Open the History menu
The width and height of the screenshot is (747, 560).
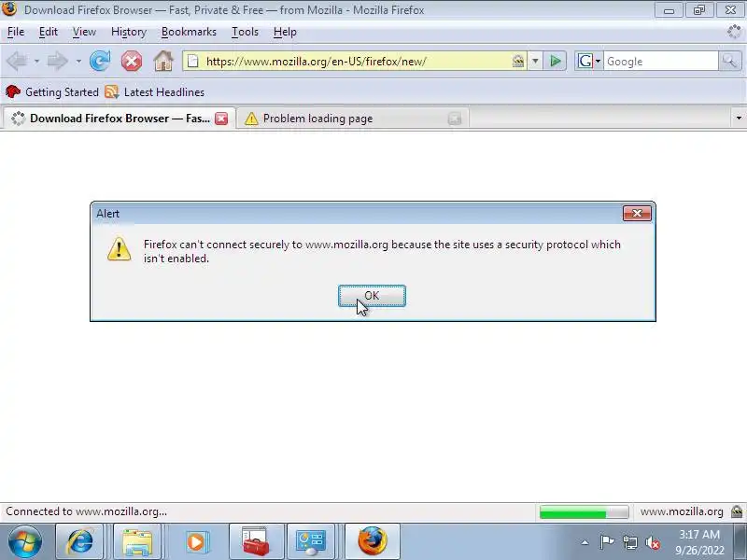pos(129,32)
